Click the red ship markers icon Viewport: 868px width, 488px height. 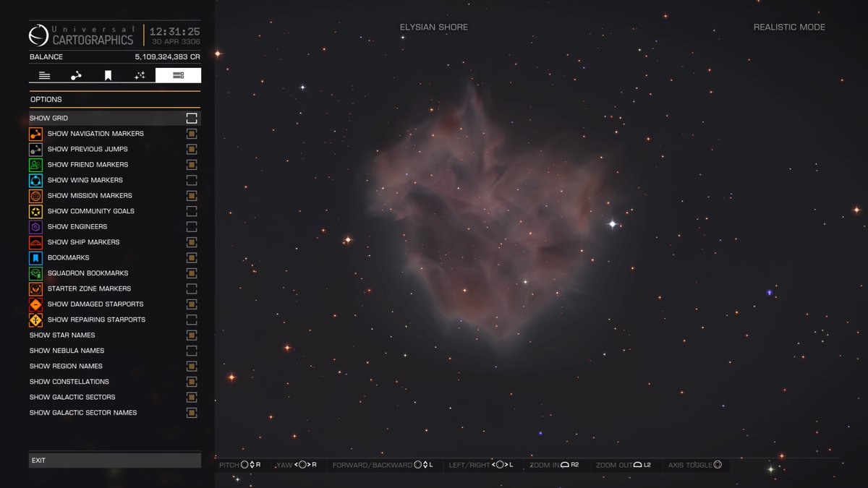tap(35, 242)
